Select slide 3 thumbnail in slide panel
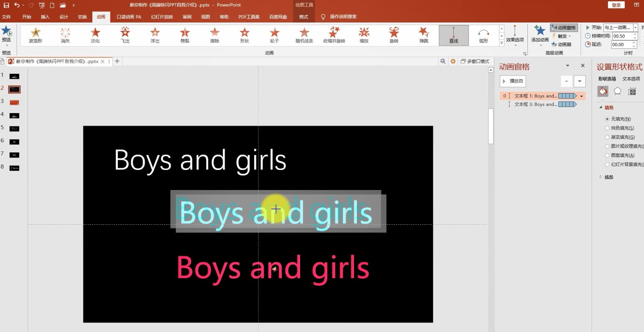Viewport: 644px width, 332px height. coord(14,102)
